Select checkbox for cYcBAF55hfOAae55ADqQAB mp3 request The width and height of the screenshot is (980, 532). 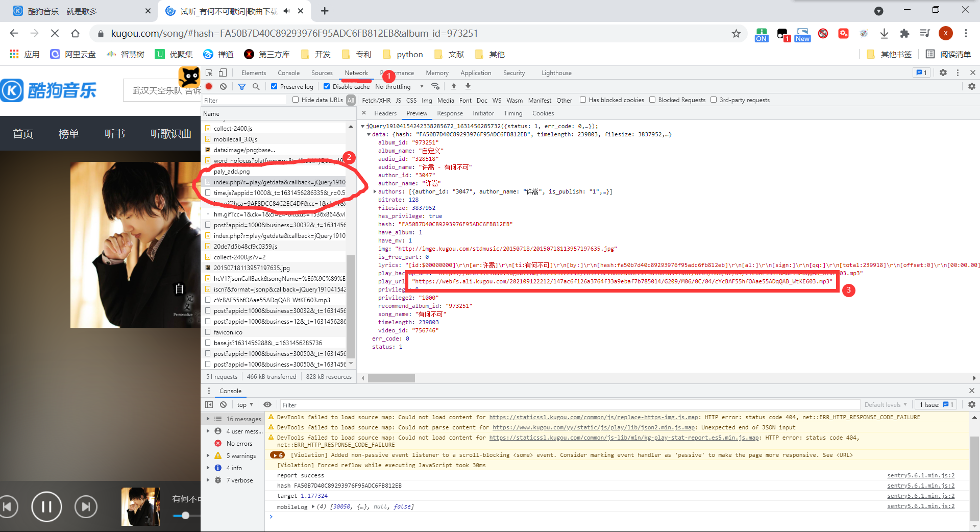pos(208,300)
